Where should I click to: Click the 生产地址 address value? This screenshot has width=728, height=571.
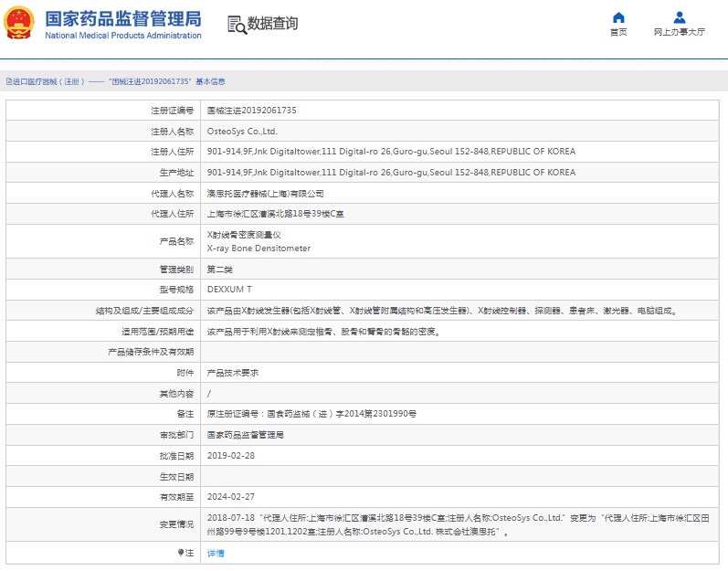[391, 173]
